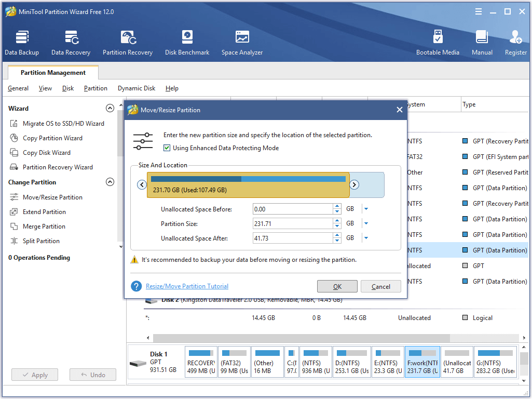Select Unallocated 41.7 GB block
The width and height of the screenshot is (532, 399).
pyautogui.click(x=457, y=362)
